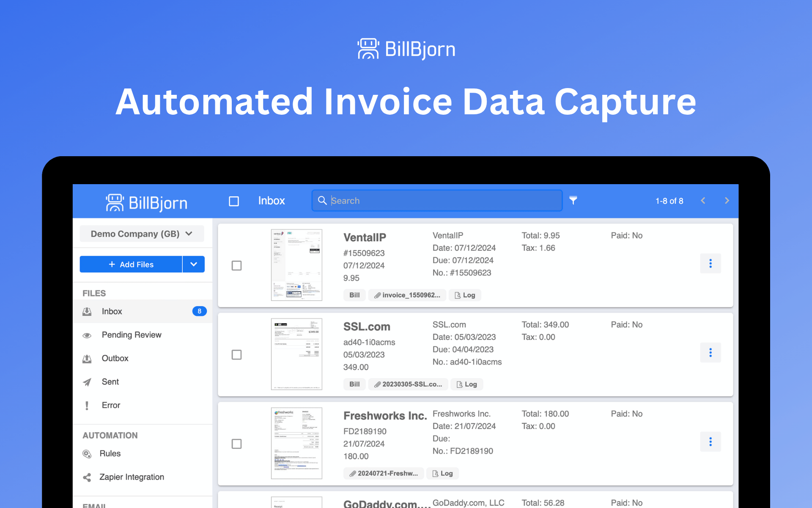The image size is (812, 508).
Task: Click the BillBjorn robot logo in header
Action: tap(115, 203)
